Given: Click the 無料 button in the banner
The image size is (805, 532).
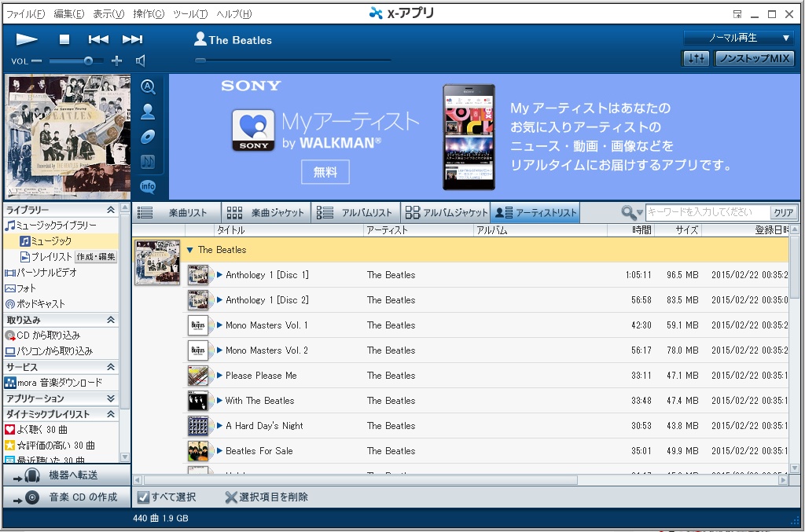Looking at the screenshot, I should pyautogui.click(x=325, y=172).
